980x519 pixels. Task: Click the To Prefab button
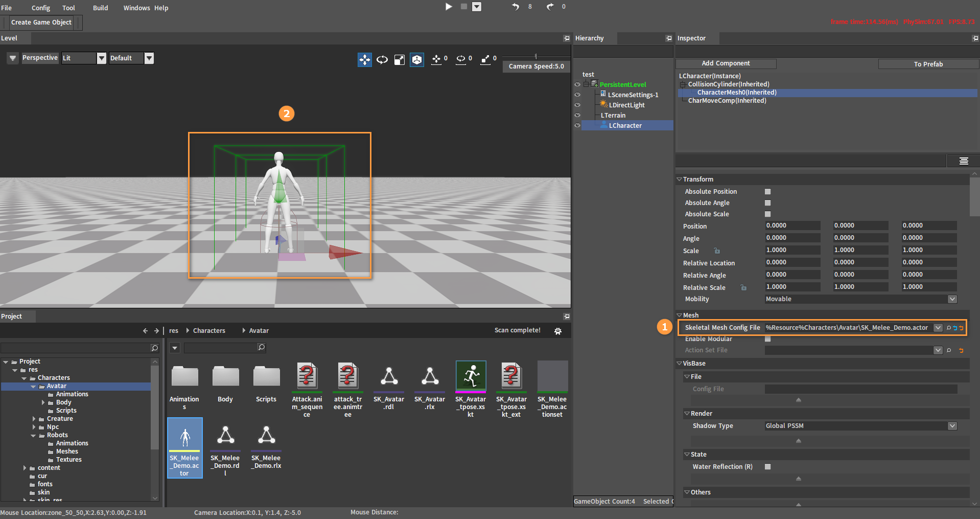coord(928,64)
